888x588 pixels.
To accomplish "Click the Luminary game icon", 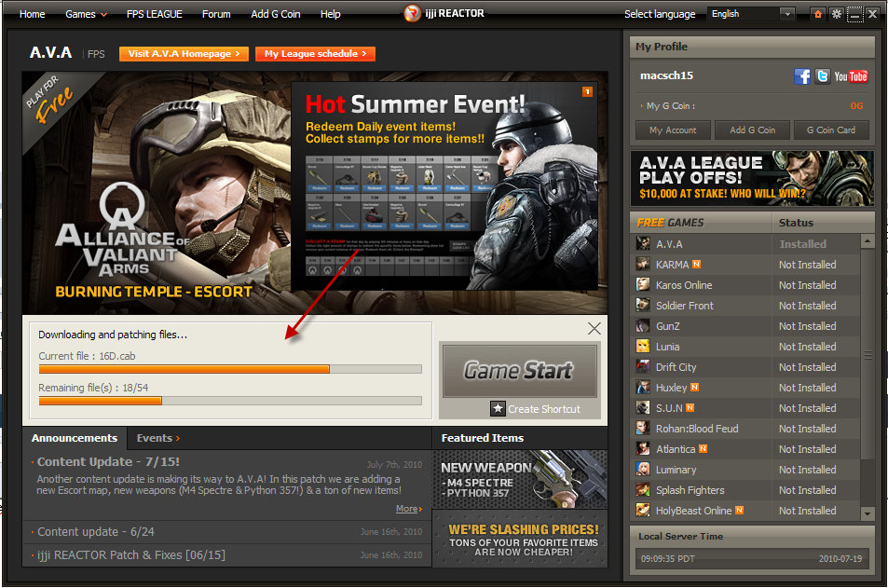I will point(643,470).
